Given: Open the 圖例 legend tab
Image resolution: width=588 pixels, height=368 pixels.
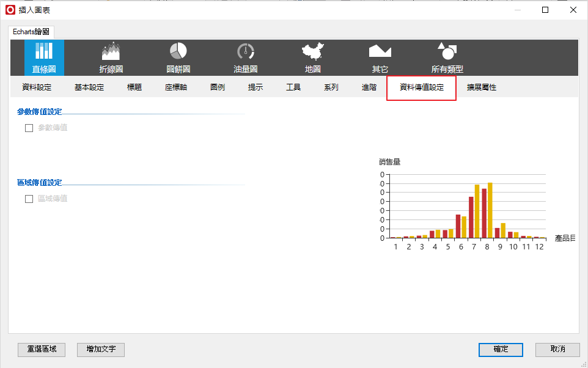Looking at the screenshot, I should tap(217, 87).
